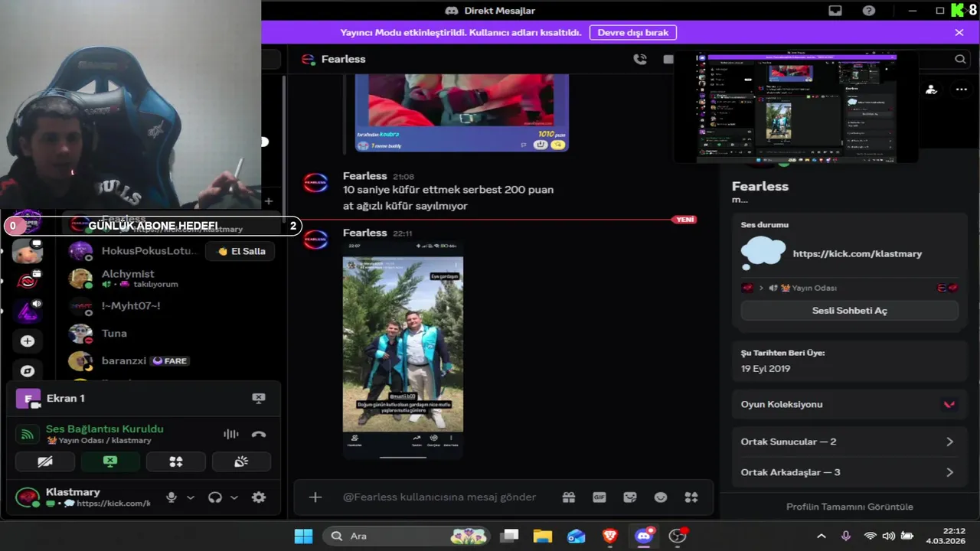Open Fearless profile name in chat header

(343, 59)
